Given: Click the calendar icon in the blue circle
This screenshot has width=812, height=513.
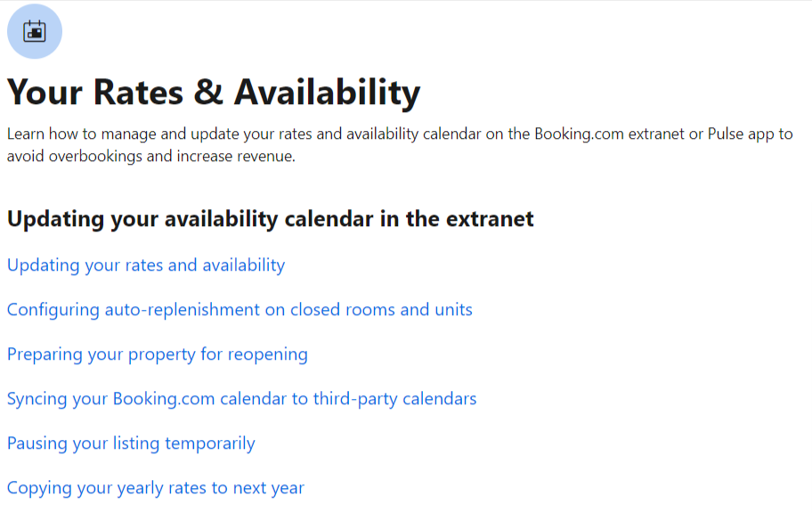Looking at the screenshot, I should click(35, 31).
